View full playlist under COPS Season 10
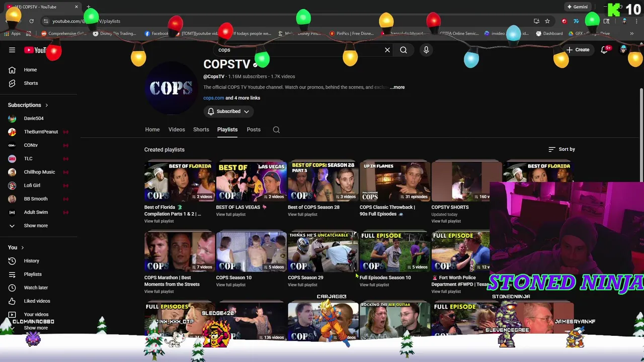 point(231,285)
